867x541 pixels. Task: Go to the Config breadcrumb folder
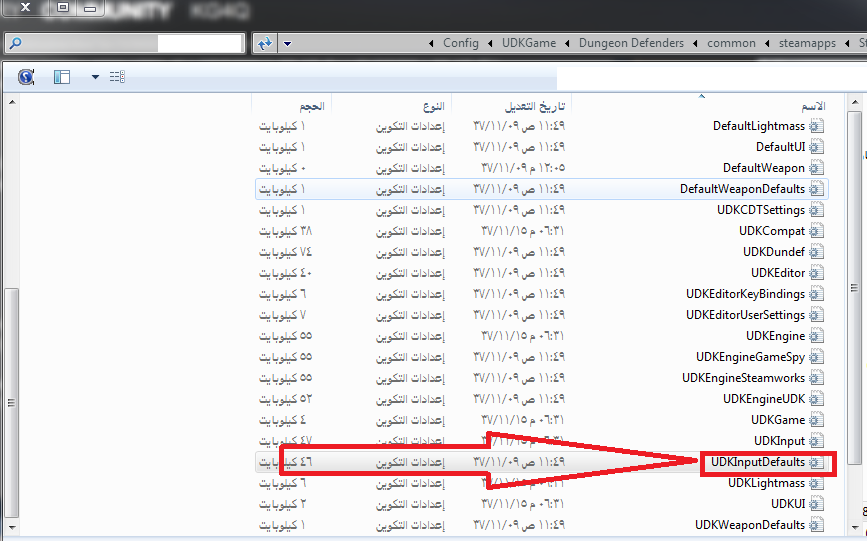[x=461, y=43]
